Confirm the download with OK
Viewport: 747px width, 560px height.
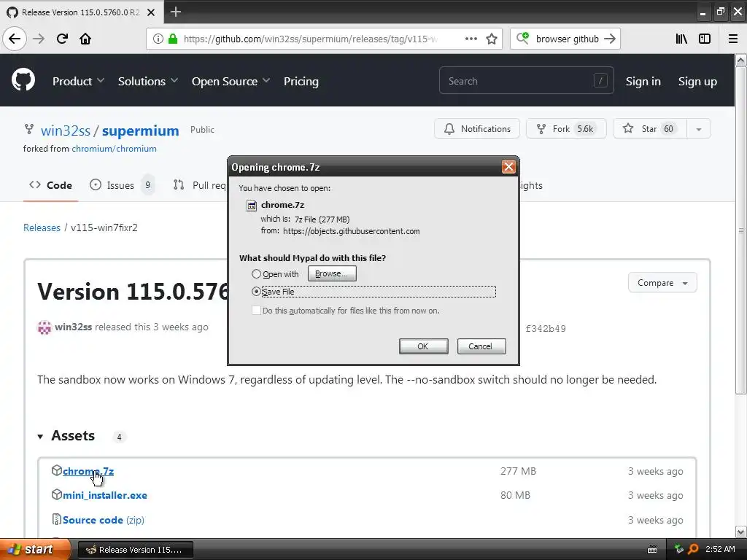click(x=423, y=346)
